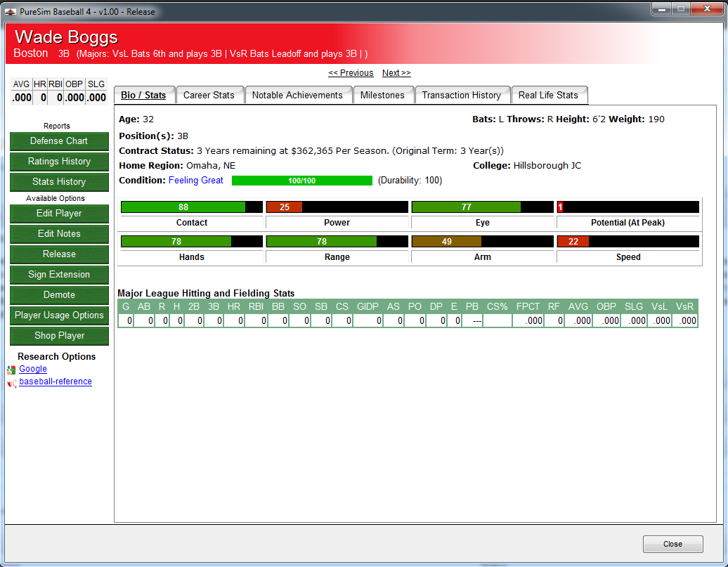Click the Google icon under Research Options
This screenshot has height=567, width=728.
11,370
